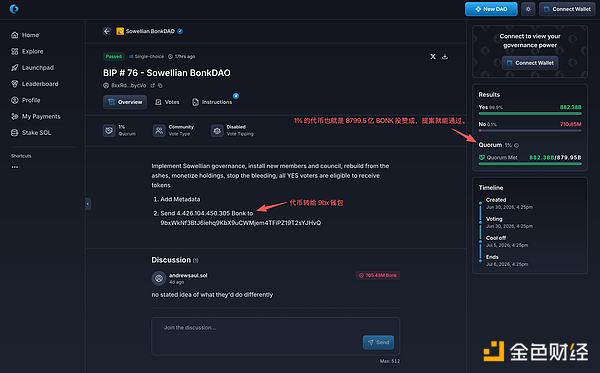Click the New DAO button
This screenshot has width=600, height=373.
[x=491, y=9]
